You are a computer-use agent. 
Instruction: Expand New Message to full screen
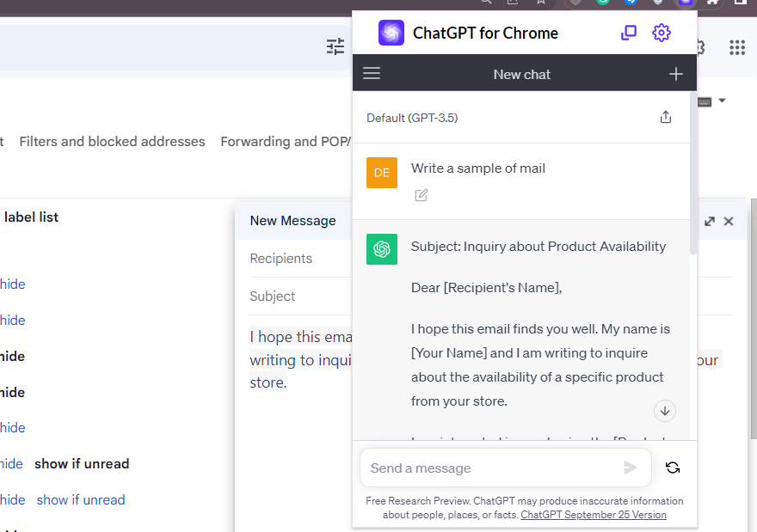click(x=709, y=222)
